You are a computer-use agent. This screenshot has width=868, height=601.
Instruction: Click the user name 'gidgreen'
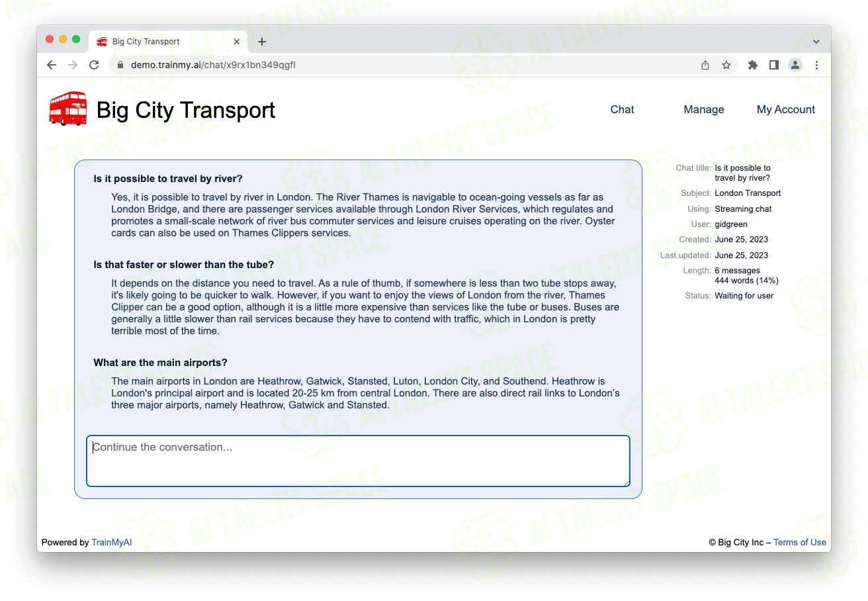(x=731, y=225)
